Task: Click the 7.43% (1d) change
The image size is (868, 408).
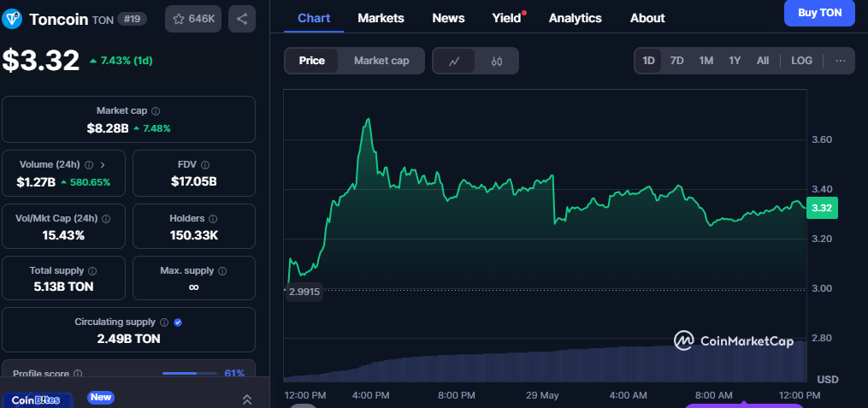Action: tap(121, 61)
